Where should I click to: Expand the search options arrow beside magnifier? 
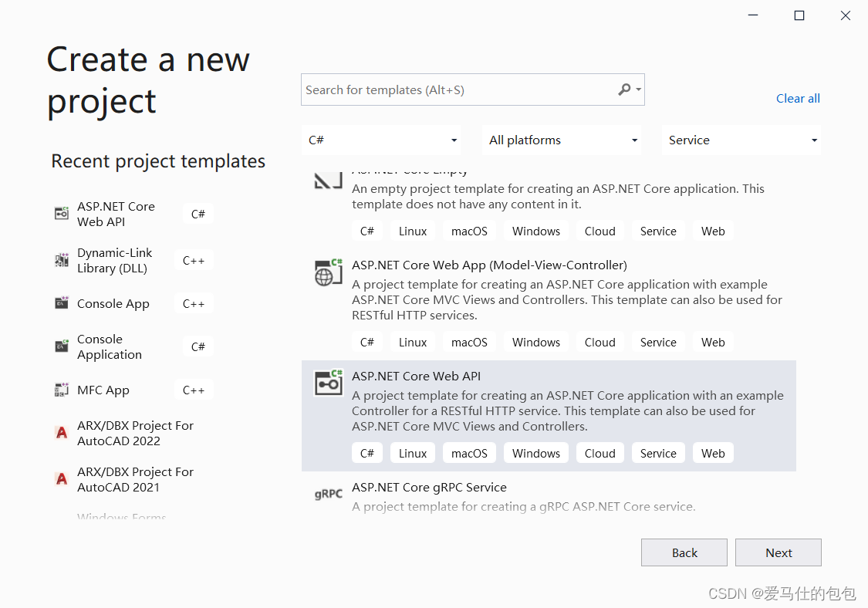pyautogui.click(x=638, y=90)
